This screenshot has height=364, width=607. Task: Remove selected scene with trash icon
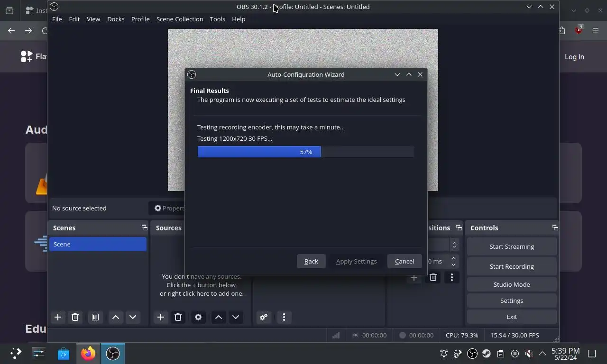click(75, 317)
